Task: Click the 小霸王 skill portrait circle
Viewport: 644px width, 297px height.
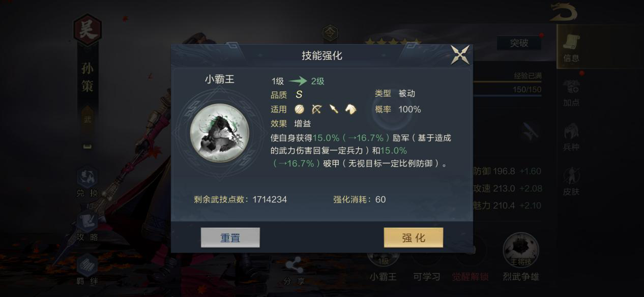Action: pyautogui.click(x=219, y=133)
